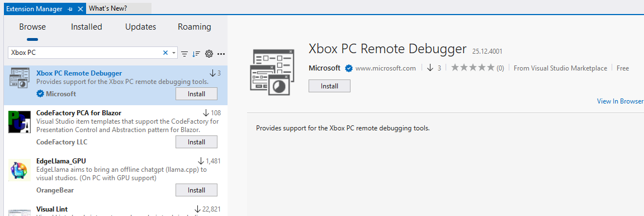Select the Browse tab
This screenshot has width=644, height=216.
coord(32,27)
